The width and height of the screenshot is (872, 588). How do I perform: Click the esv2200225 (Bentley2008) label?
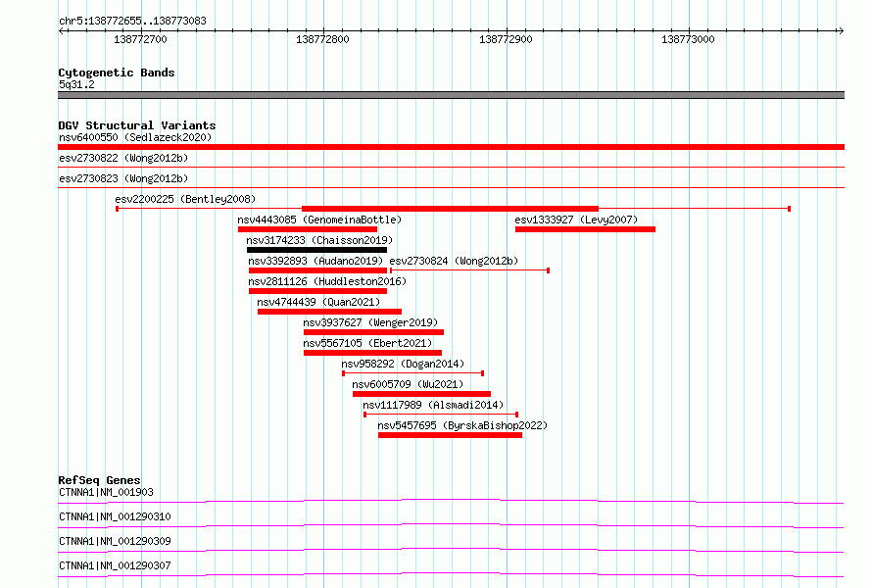coord(185,199)
